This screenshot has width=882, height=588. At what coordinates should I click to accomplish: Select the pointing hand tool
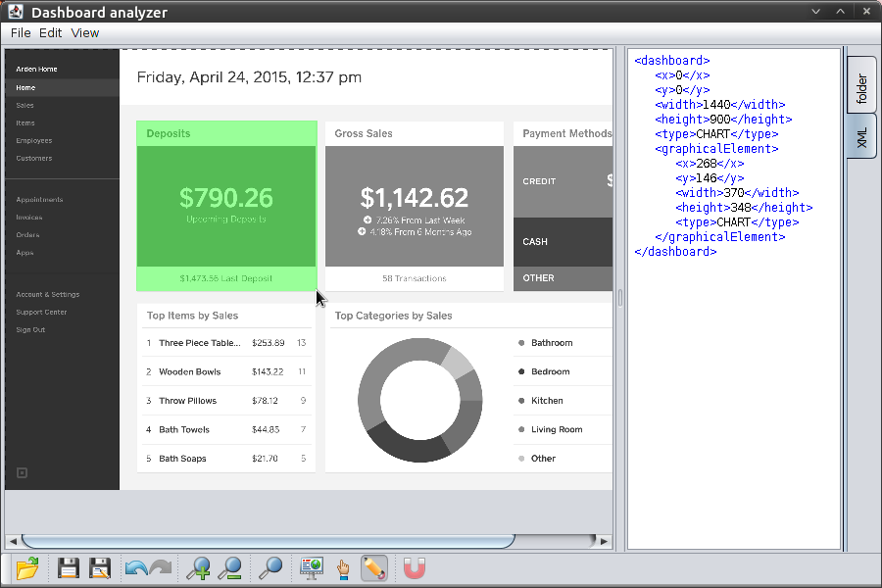tap(343, 568)
